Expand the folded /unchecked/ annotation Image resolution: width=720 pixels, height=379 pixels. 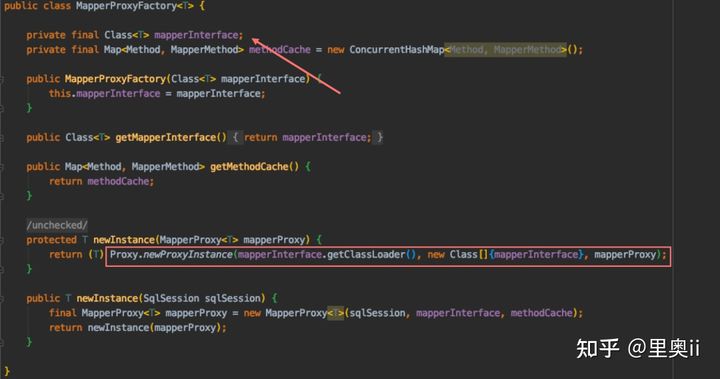tap(57, 225)
